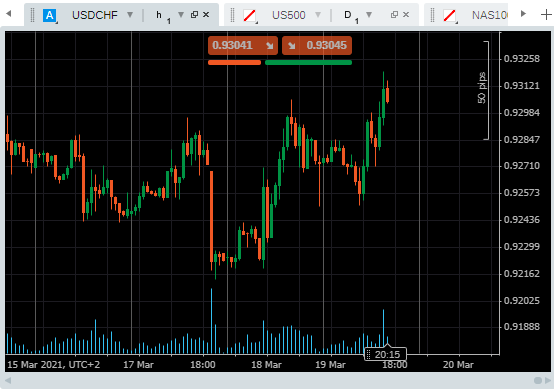Image resolution: width=554 pixels, height=390 pixels.
Task: Click the red slash icon on NAS100 tab
Action: [x=449, y=15]
